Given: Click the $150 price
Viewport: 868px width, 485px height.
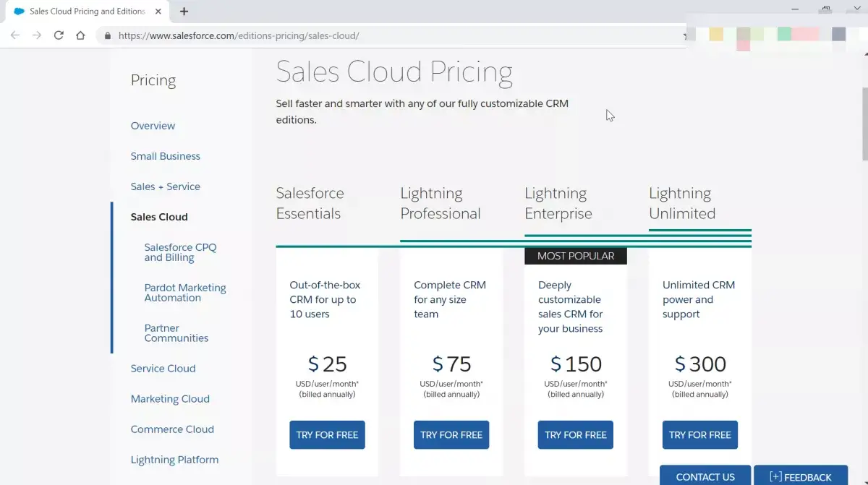Looking at the screenshot, I should [x=576, y=364].
